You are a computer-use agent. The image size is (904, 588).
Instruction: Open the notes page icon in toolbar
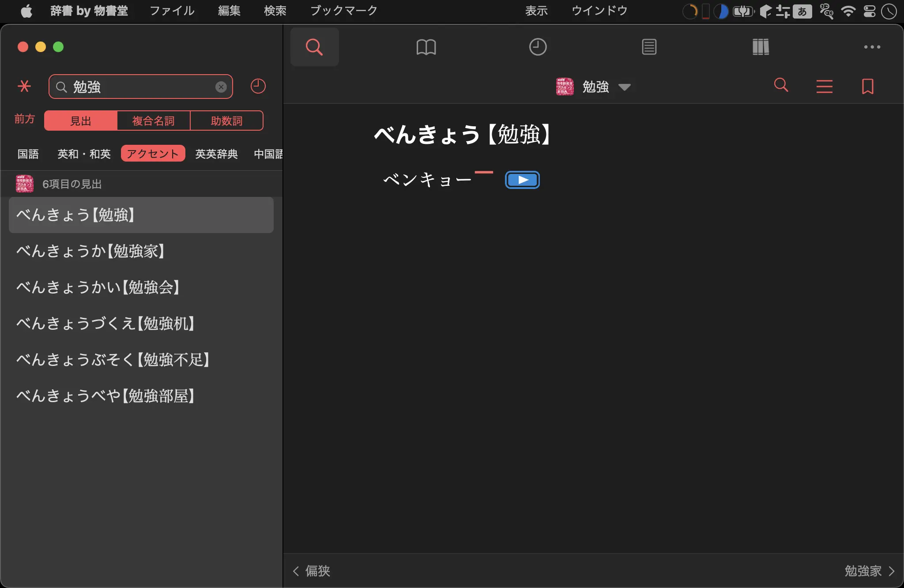[x=649, y=47]
